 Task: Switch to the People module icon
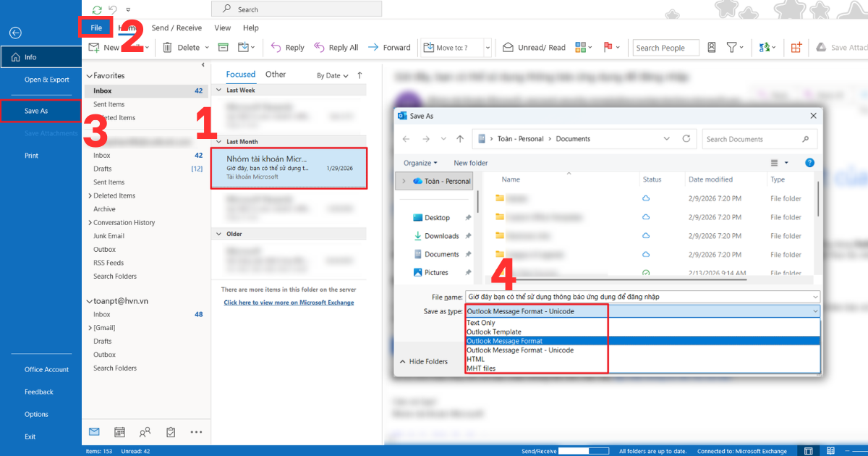click(145, 431)
